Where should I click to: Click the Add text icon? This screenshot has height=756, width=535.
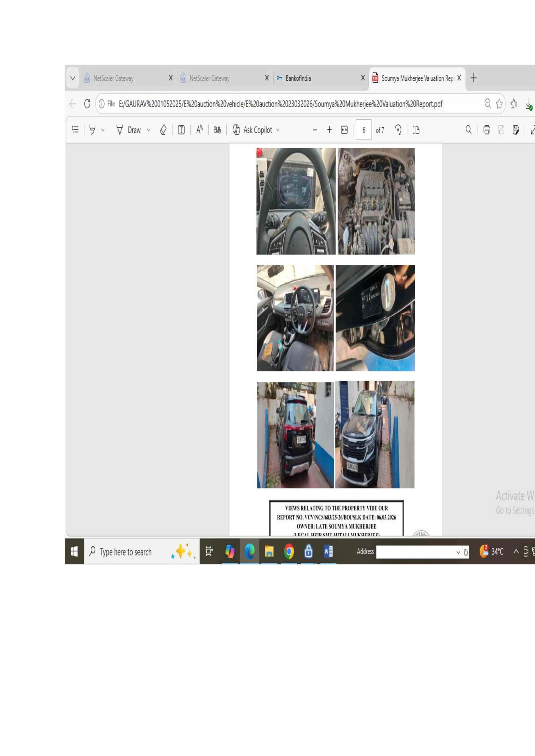pyautogui.click(x=181, y=130)
